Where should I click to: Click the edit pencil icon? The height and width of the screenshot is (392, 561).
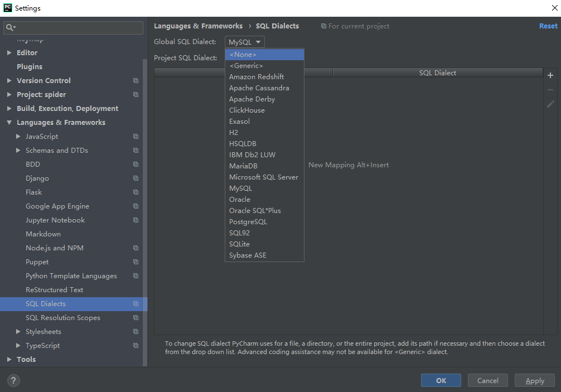pos(550,104)
